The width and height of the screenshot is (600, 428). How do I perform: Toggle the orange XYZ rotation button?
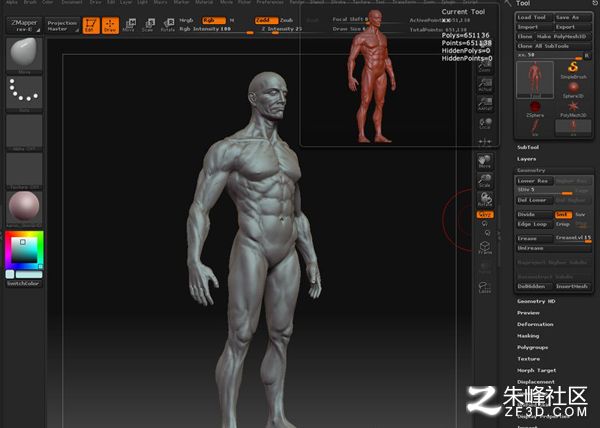pyautogui.click(x=485, y=215)
